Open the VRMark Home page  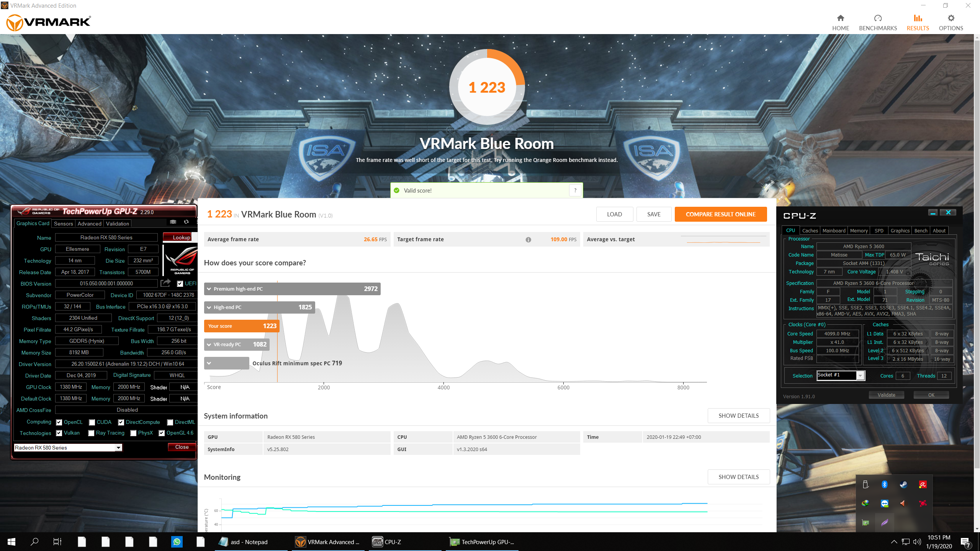pos(840,23)
